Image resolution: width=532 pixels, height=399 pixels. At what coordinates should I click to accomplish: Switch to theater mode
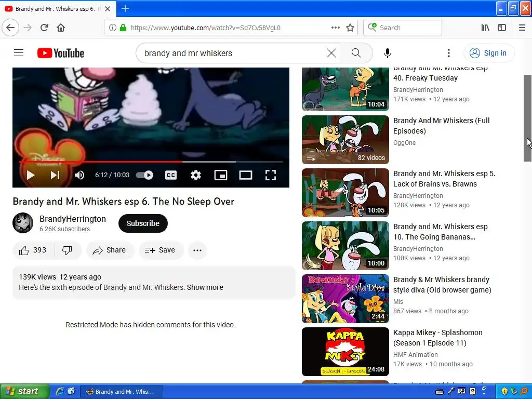tap(246, 175)
